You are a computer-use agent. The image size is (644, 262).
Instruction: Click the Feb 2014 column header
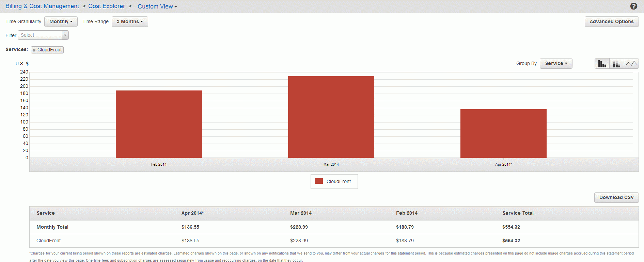407,213
